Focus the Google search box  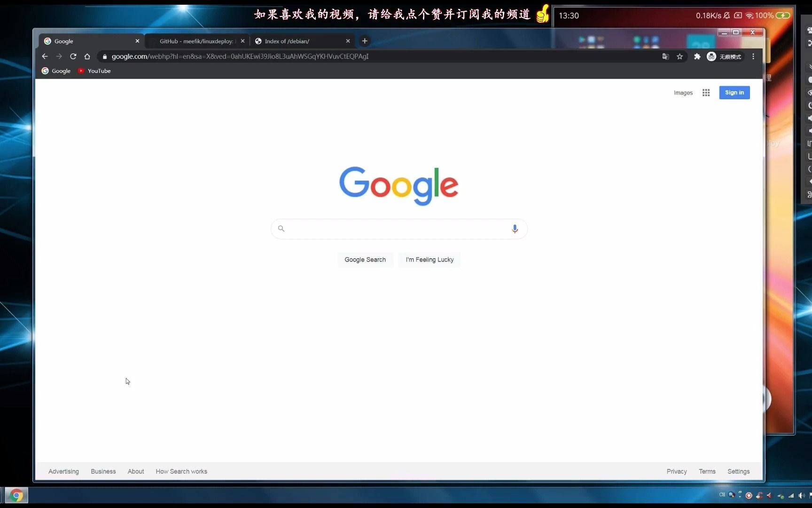(x=398, y=229)
